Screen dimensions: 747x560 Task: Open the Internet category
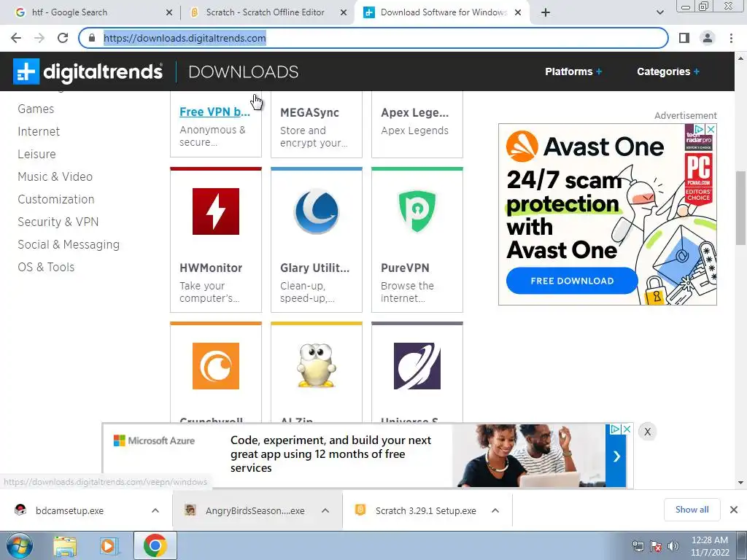tap(39, 131)
